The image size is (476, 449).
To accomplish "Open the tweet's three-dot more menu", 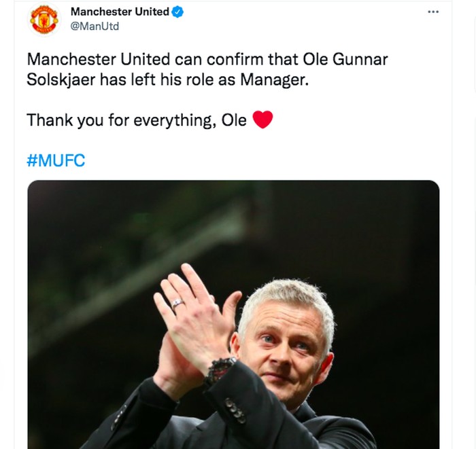I will click(x=433, y=12).
